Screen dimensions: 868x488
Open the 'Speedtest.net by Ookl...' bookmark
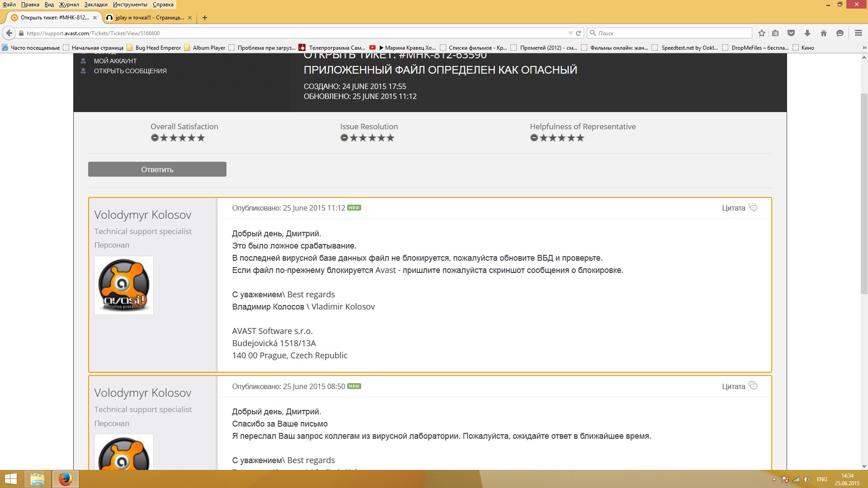[x=685, y=47]
